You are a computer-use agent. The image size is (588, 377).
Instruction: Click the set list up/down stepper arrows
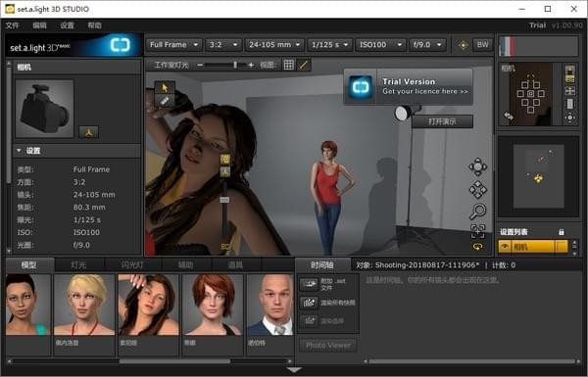point(573,247)
